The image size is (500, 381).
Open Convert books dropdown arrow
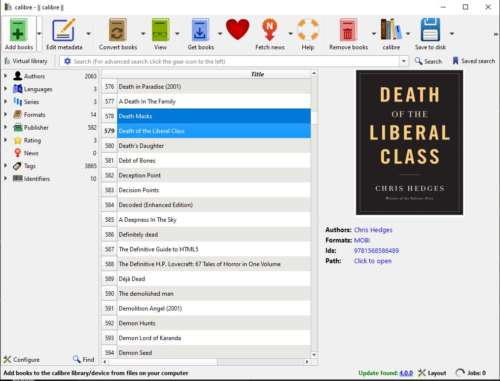coord(143,34)
